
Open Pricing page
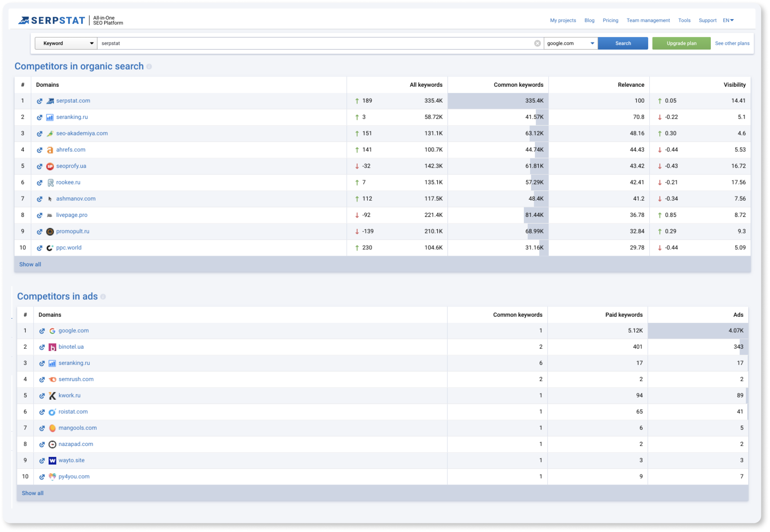(610, 20)
